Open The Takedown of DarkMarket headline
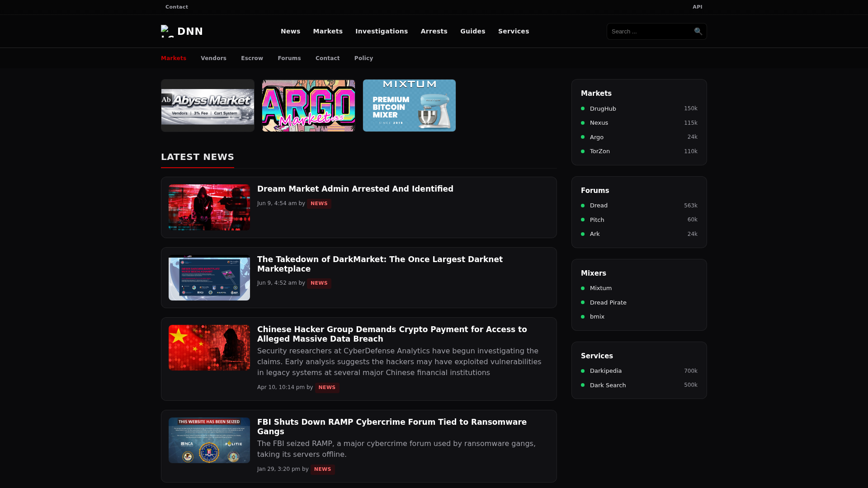 click(x=380, y=264)
